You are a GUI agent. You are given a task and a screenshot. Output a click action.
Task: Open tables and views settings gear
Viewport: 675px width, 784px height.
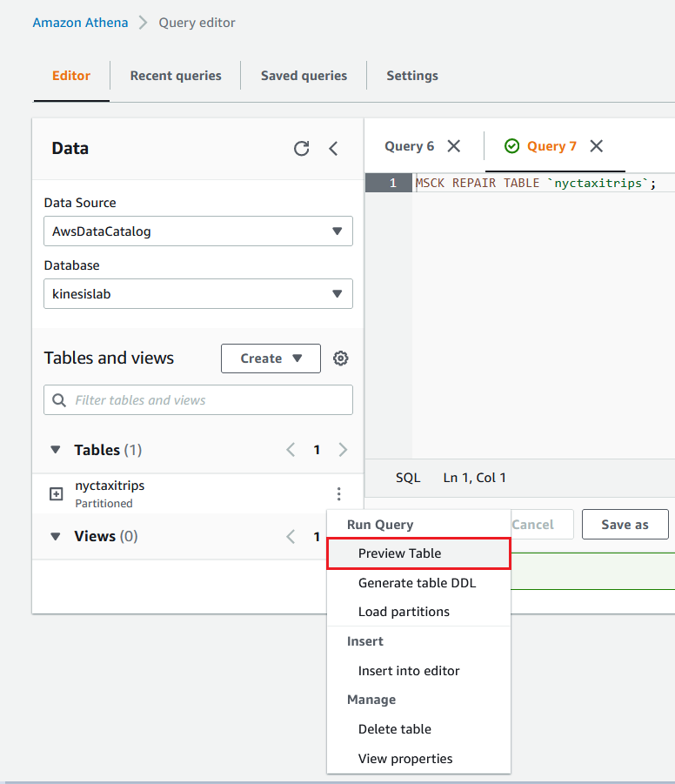[341, 358]
